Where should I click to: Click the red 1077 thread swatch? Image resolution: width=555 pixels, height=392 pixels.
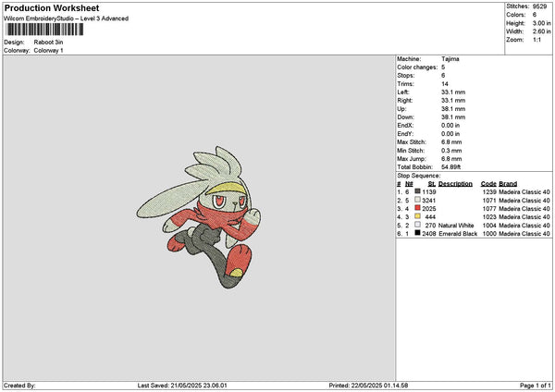tap(418, 208)
